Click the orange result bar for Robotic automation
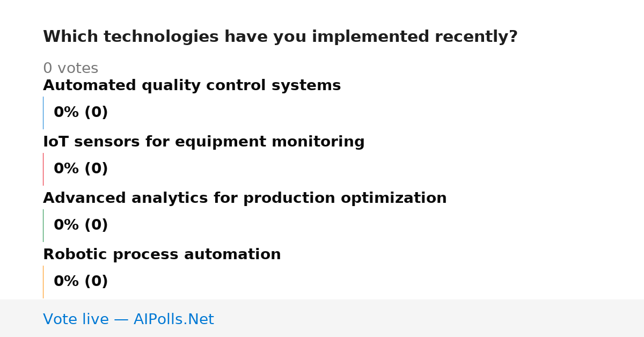This screenshot has width=644, height=337. point(43,282)
